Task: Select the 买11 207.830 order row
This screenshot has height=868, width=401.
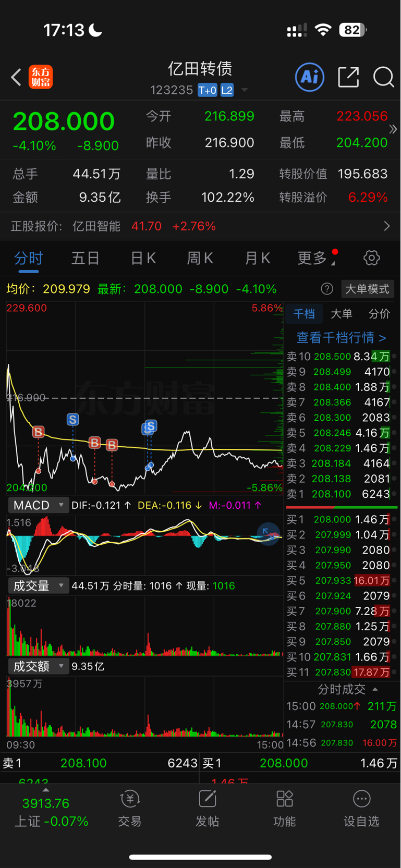Action: point(341,672)
